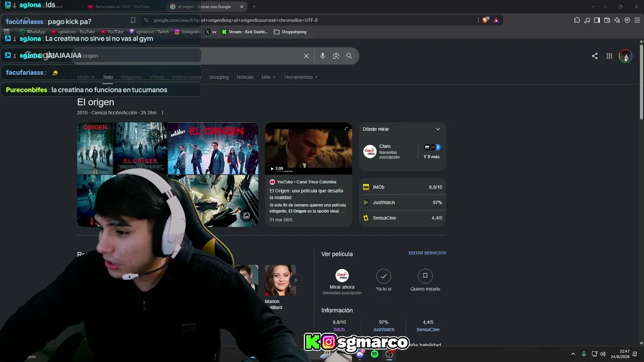Open more options for El origen title

[163, 113]
